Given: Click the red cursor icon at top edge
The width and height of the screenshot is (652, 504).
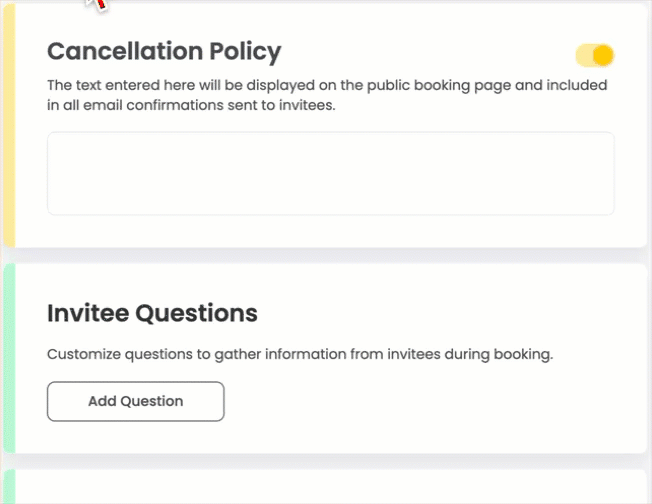Looking at the screenshot, I should point(98,4).
